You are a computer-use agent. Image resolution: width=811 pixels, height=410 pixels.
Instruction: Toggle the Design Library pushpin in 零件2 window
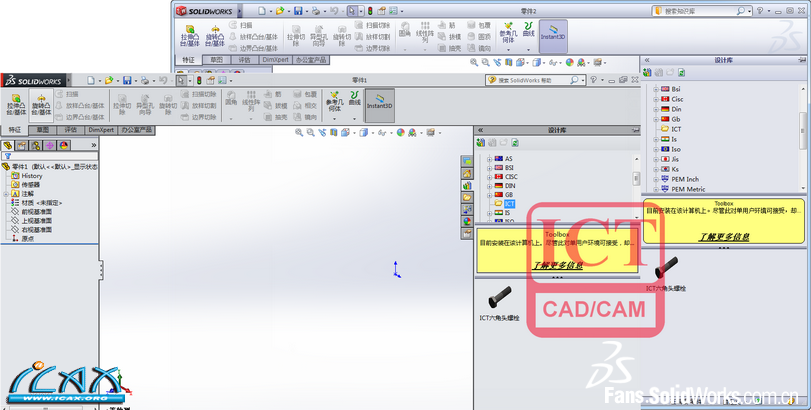[802, 60]
